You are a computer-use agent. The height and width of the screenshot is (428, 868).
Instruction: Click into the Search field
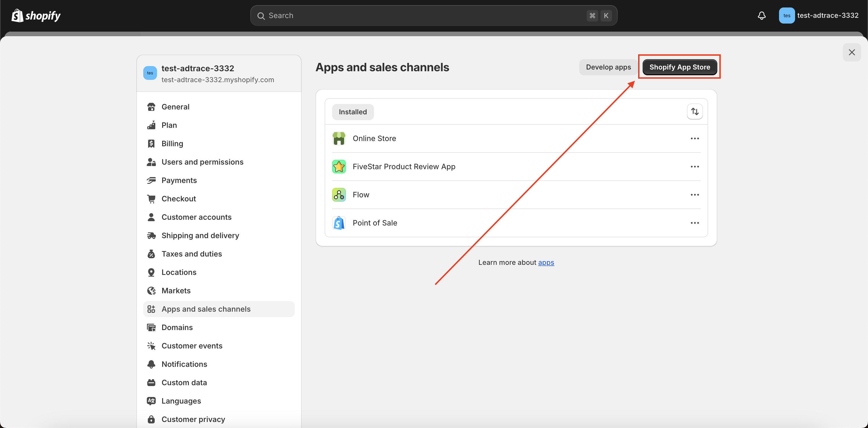pos(434,16)
